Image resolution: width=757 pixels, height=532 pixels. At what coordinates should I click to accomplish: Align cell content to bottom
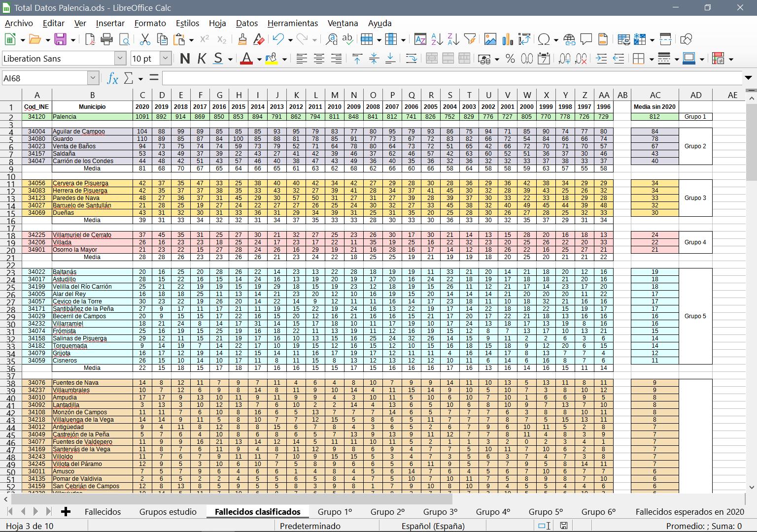(x=390, y=59)
